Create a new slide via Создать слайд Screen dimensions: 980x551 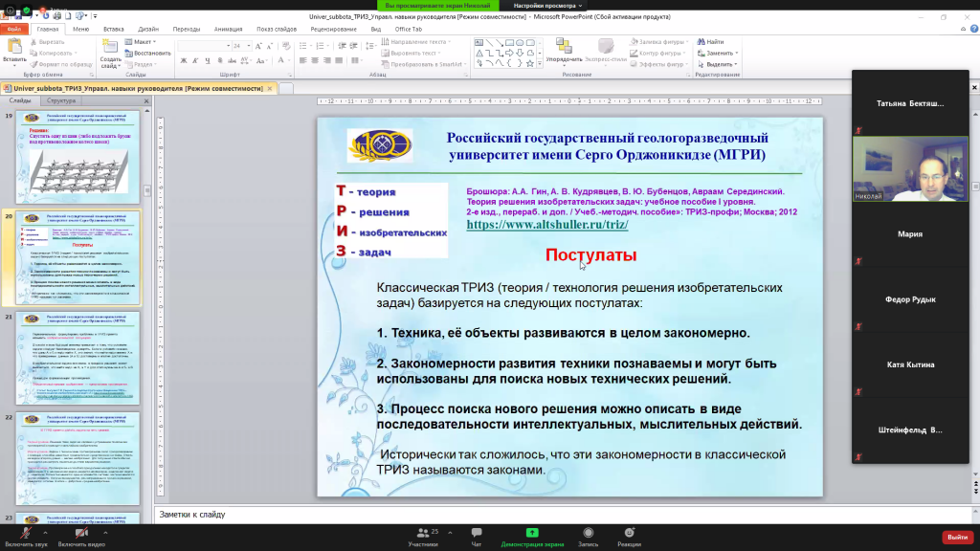(110, 54)
